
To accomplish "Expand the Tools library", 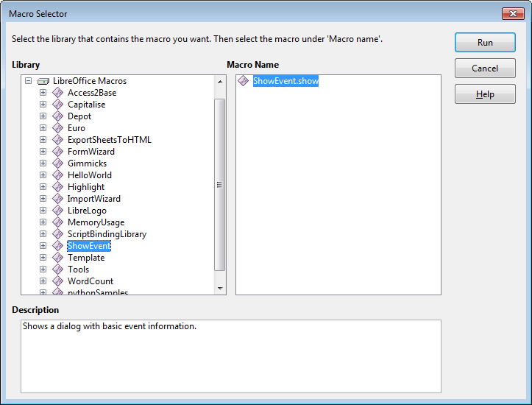I will (43, 269).
